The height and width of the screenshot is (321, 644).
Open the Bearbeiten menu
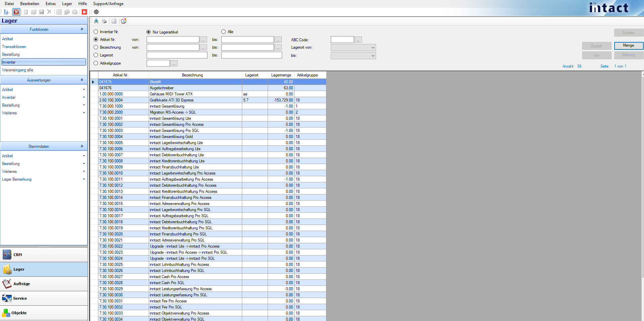(30, 4)
